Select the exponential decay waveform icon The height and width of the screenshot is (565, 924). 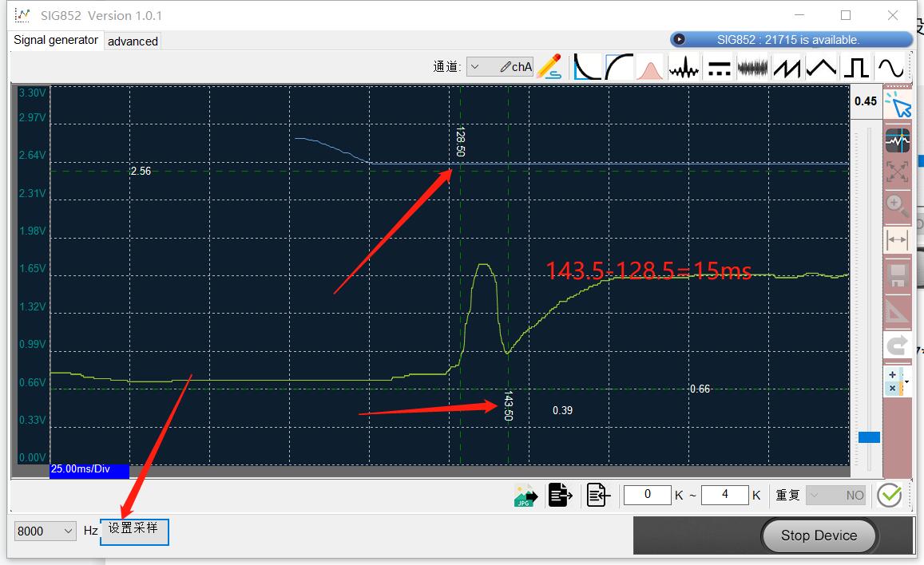tap(587, 66)
